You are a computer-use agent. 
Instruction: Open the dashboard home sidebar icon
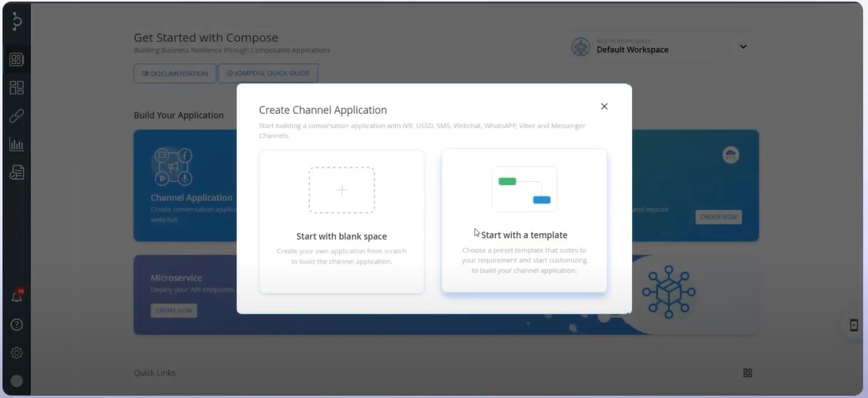click(16, 59)
